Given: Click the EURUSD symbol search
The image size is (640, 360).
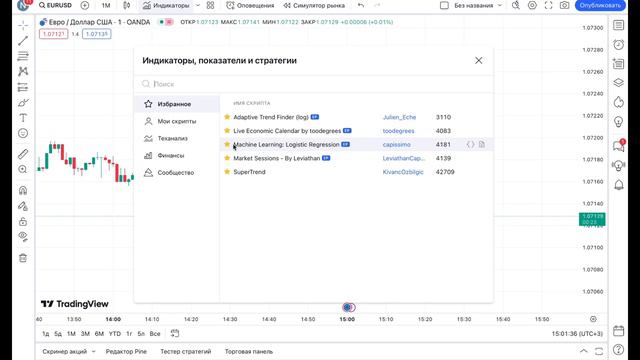Looking at the screenshot, I should tap(55, 5).
